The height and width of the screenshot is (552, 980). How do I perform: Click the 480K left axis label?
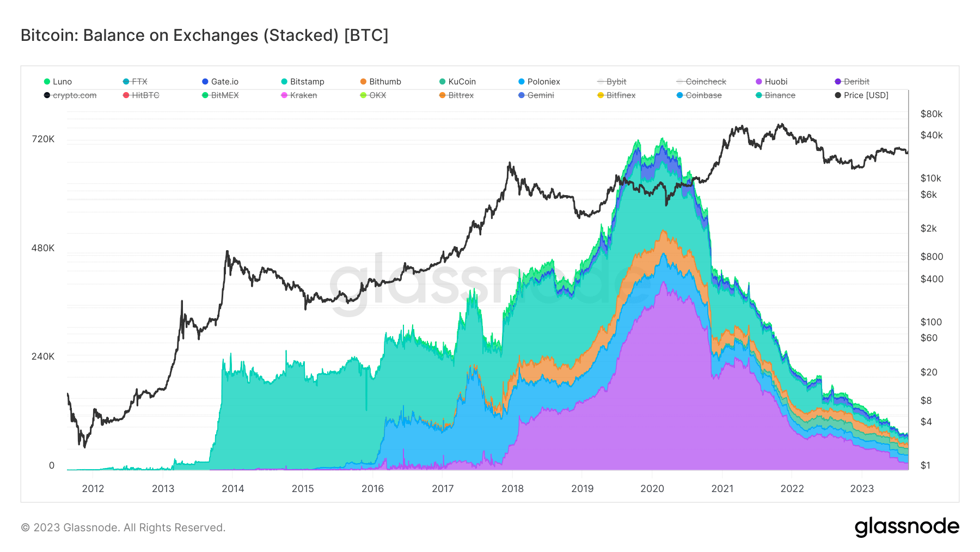pyautogui.click(x=43, y=248)
